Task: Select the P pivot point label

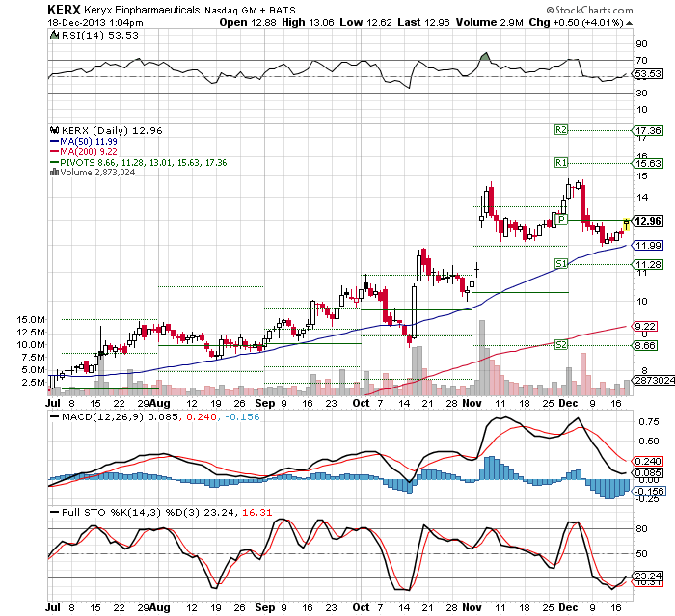Action: 561,220
